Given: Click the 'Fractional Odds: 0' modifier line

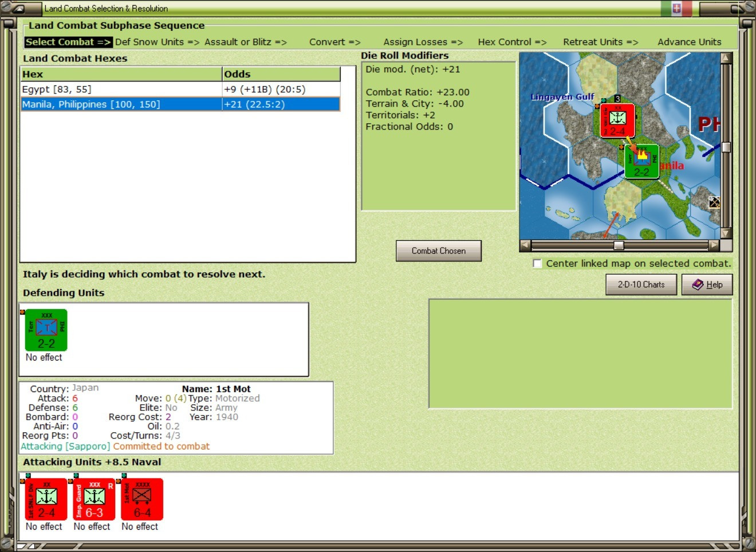Looking at the screenshot, I should 409,127.
